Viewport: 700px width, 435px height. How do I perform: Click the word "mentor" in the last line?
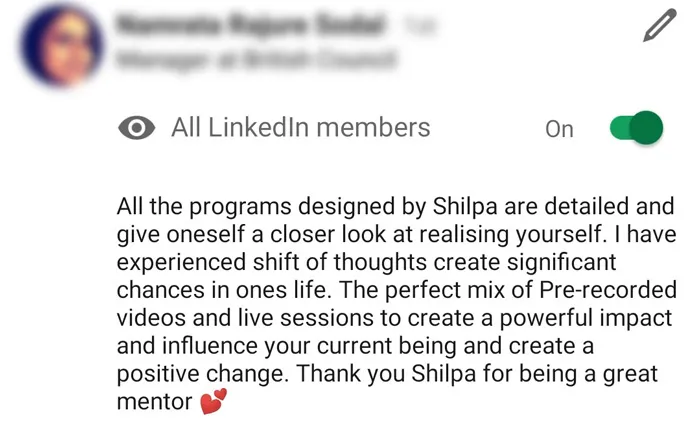coord(154,403)
